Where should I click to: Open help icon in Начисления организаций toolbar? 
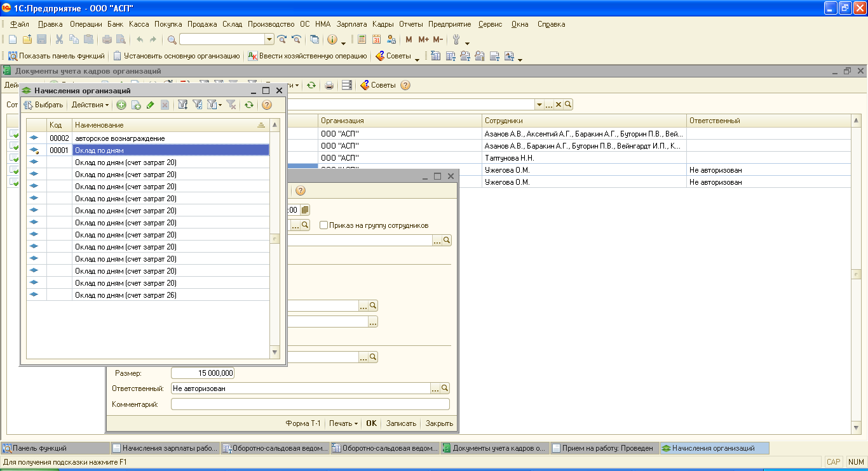267,105
